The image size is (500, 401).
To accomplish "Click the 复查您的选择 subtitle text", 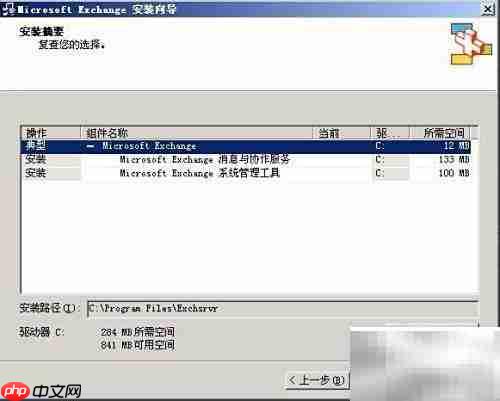I will (72, 44).
